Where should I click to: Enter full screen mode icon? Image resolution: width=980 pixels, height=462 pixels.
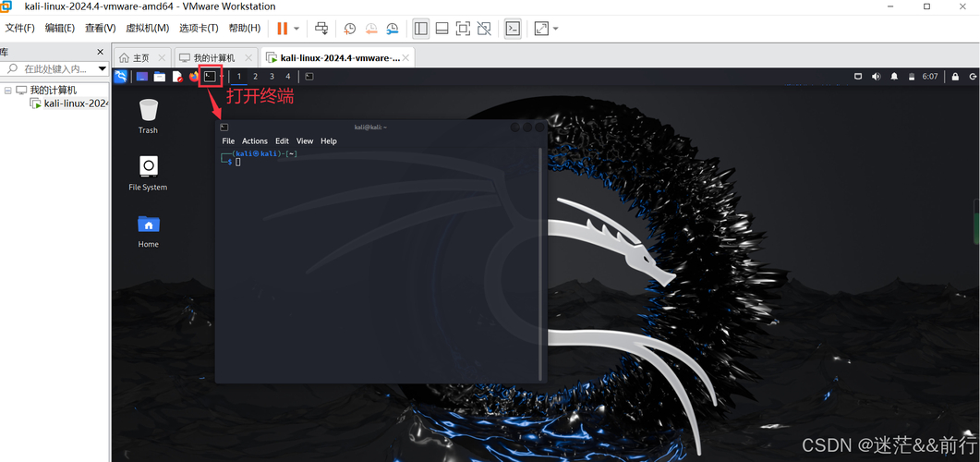(463, 28)
